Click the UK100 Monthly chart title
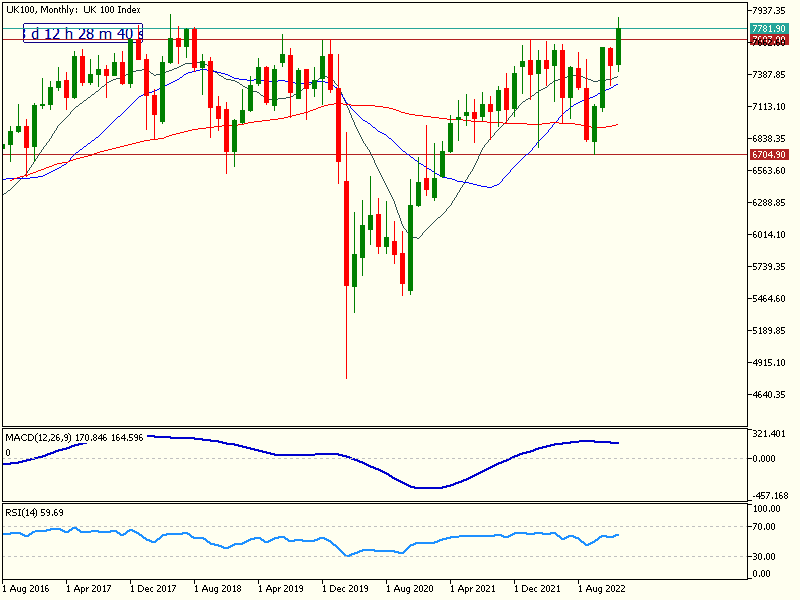Viewport: 800px width, 600px height. (x=73, y=9)
